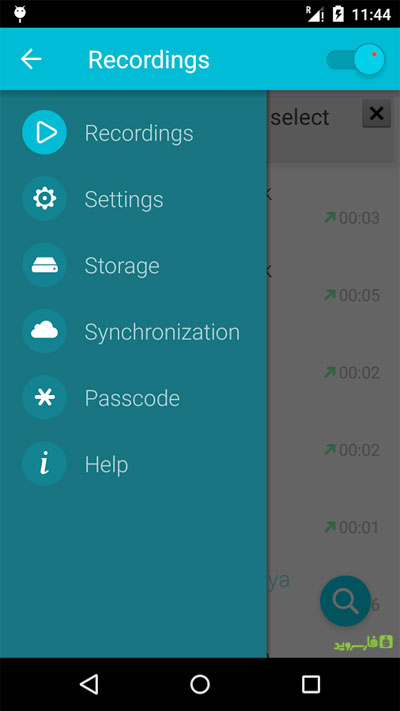This screenshot has width=400, height=711.
Task: Toggle the call recording switch
Action: point(356,59)
